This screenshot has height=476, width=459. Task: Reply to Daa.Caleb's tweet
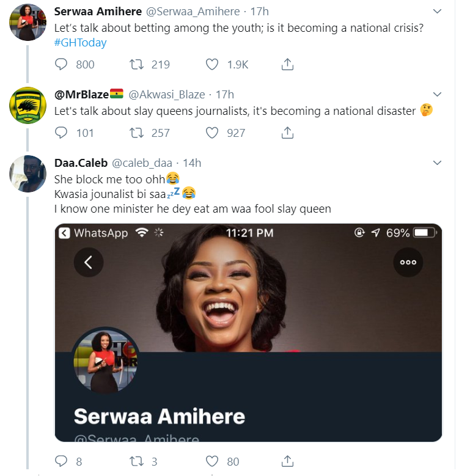click(x=61, y=461)
